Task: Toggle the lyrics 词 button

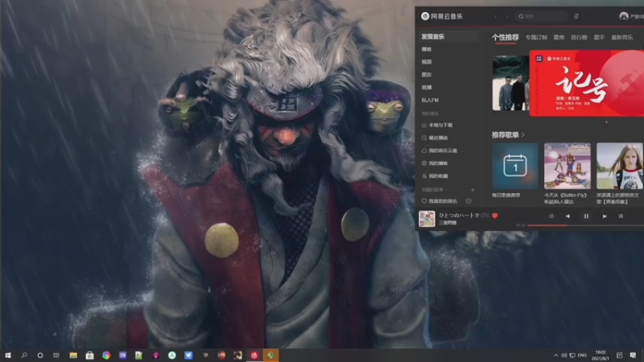Action: 621,216
